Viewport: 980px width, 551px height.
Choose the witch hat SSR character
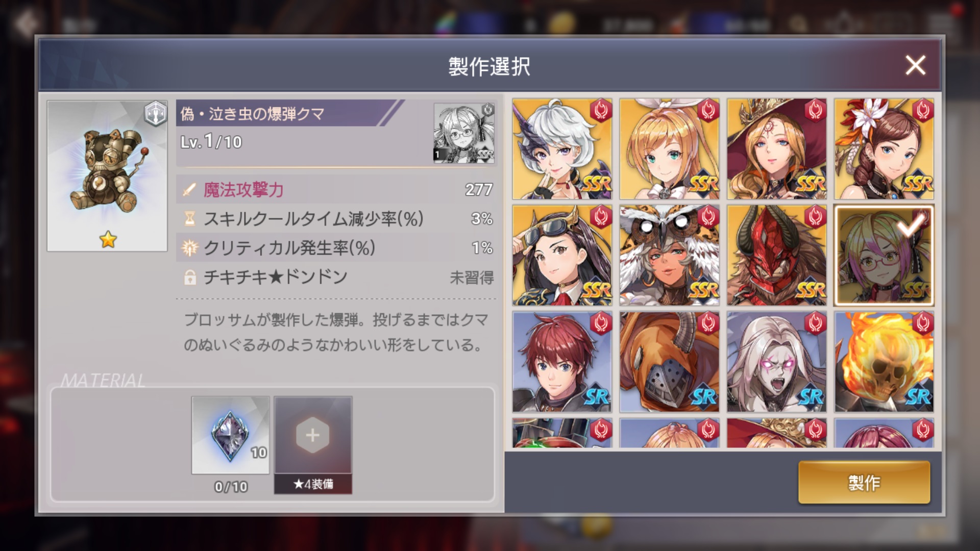(x=776, y=149)
